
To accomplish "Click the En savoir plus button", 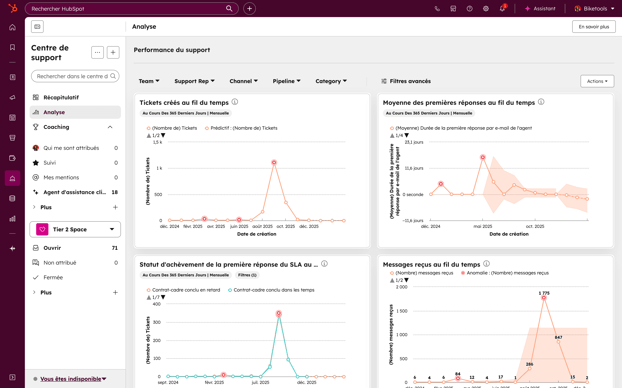I will (593, 27).
